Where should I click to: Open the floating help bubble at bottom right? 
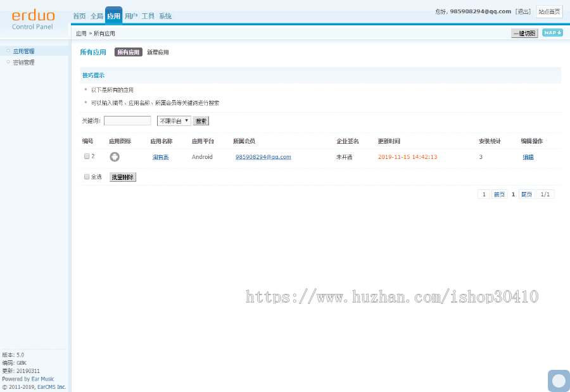[x=558, y=381]
